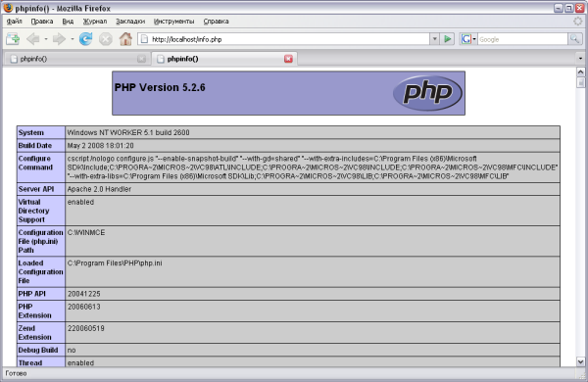Click the "Server API" row label

pos(36,189)
